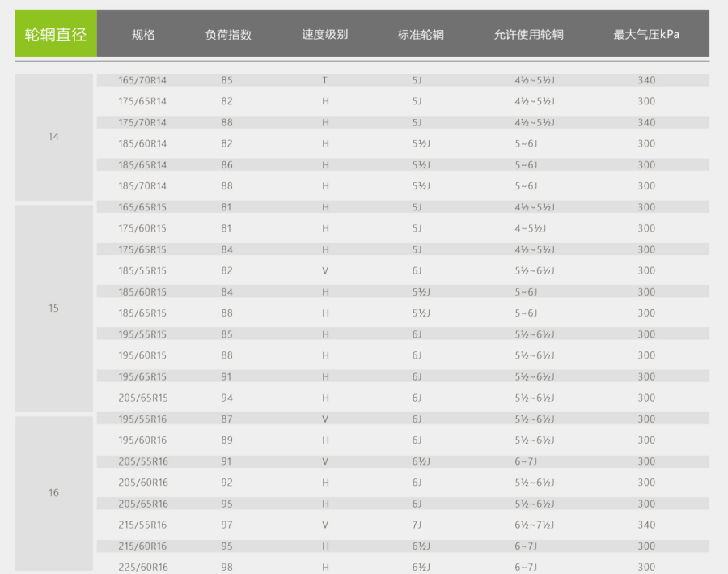The image size is (728, 574).
Task: Click the 185/65R15 specification cell
Action: tap(142, 313)
